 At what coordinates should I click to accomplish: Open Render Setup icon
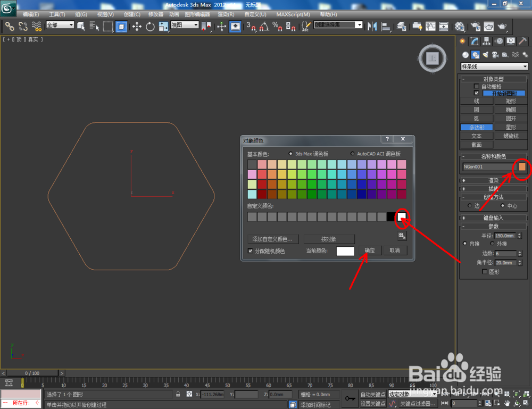[x=476, y=26]
